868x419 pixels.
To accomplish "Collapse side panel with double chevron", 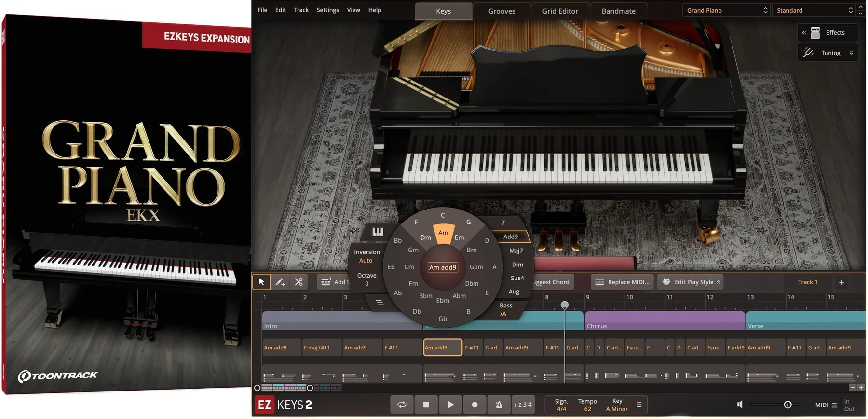I will (804, 33).
